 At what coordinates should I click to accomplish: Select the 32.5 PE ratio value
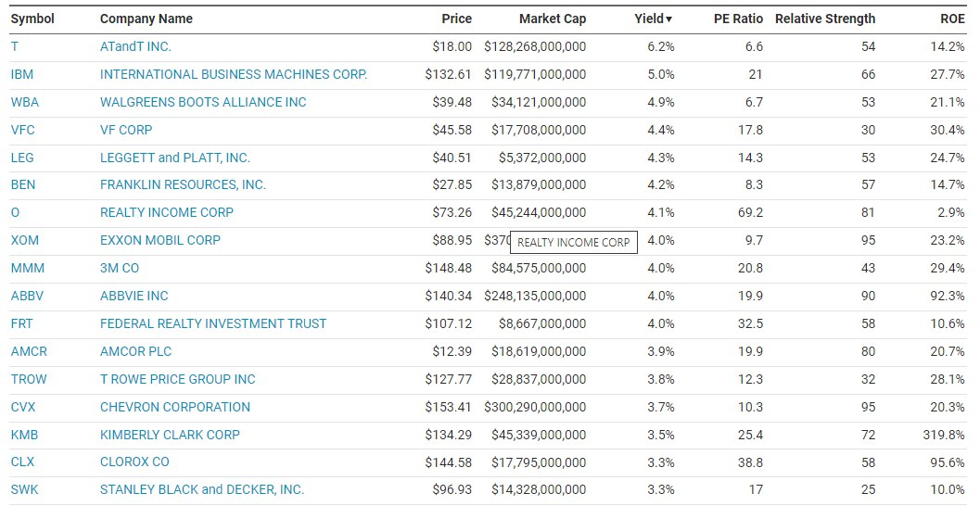(x=750, y=323)
